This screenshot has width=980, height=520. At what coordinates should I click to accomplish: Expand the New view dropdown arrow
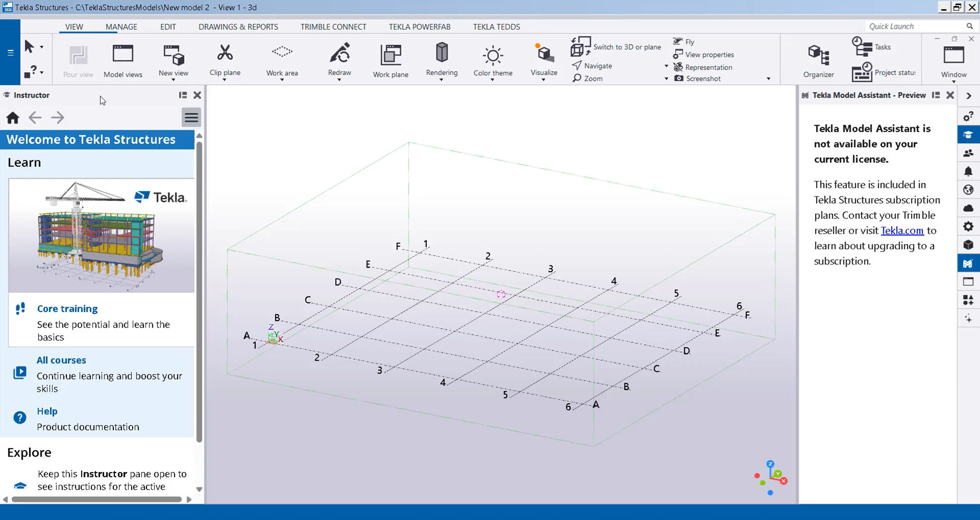[x=173, y=80]
